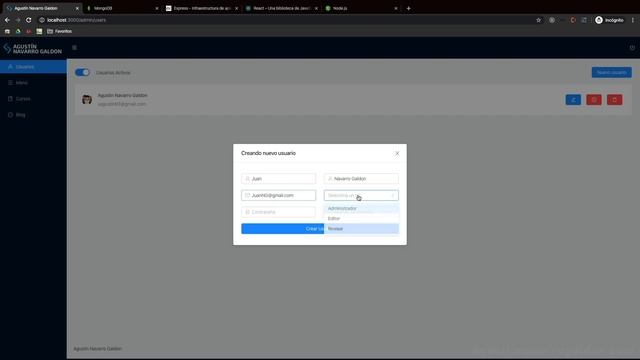This screenshot has width=640, height=360.
Task: Open the browser three-dot menu
Action: click(x=633, y=20)
